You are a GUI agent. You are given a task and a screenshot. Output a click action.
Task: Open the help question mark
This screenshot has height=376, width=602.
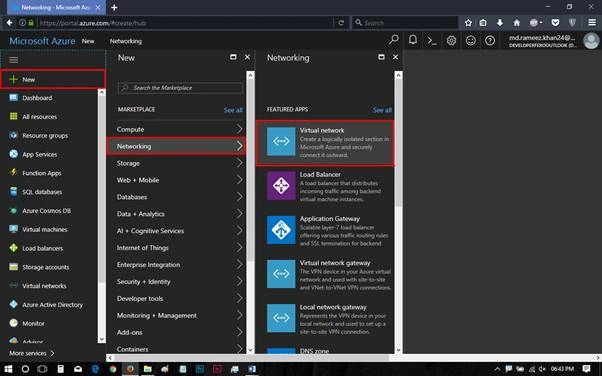pyautogui.click(x=490, y=40)
